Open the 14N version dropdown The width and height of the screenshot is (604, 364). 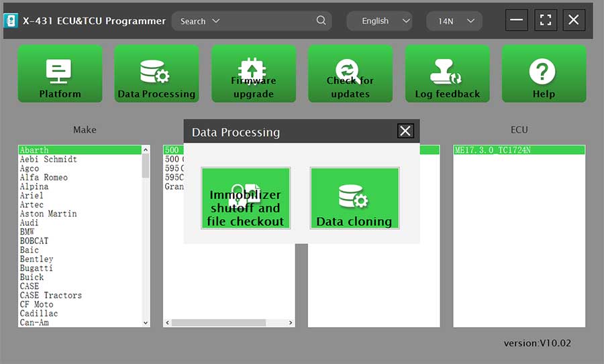454,21
